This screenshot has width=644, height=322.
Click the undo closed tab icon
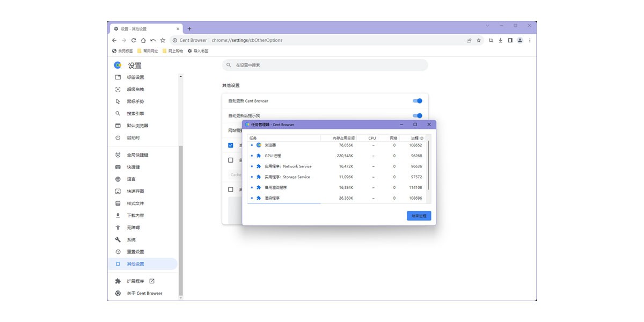coord(153,40)
